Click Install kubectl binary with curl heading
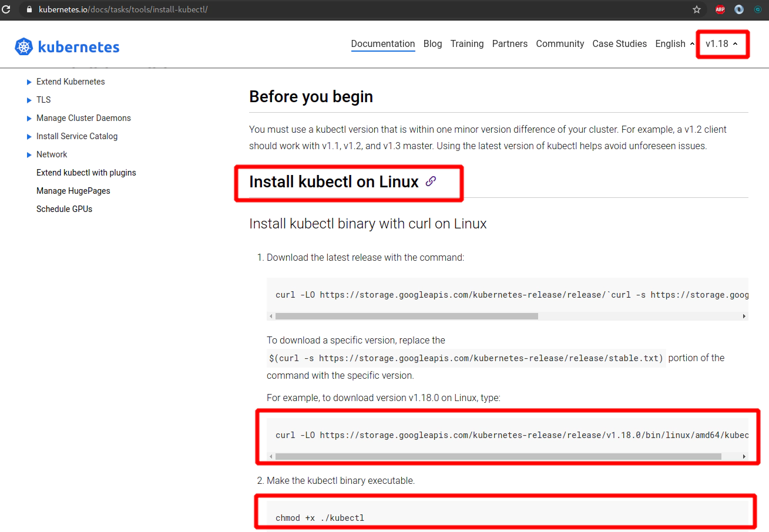Image resolution: width=769 pixels, height=532 pixels. pos(368,224)
